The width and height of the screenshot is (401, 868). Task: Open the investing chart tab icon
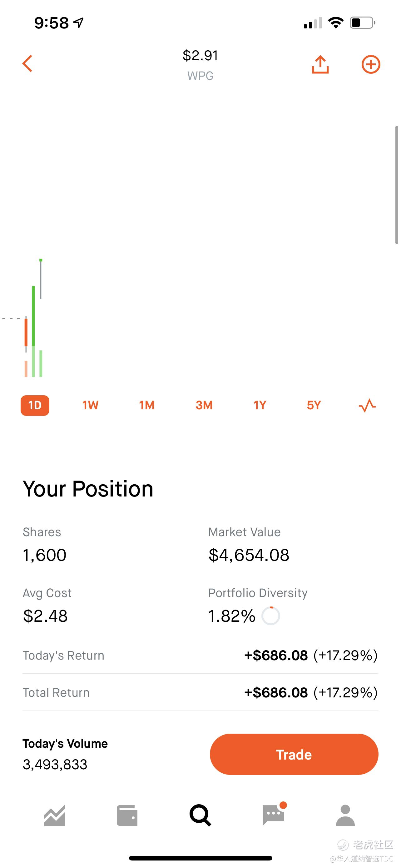[55, 816]
